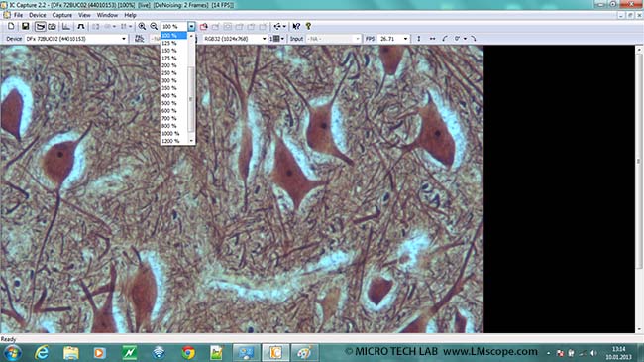Flip image vertically with the up-down arrow icon
The height and width of the screenshot is (362, 644).
[418, 39]
